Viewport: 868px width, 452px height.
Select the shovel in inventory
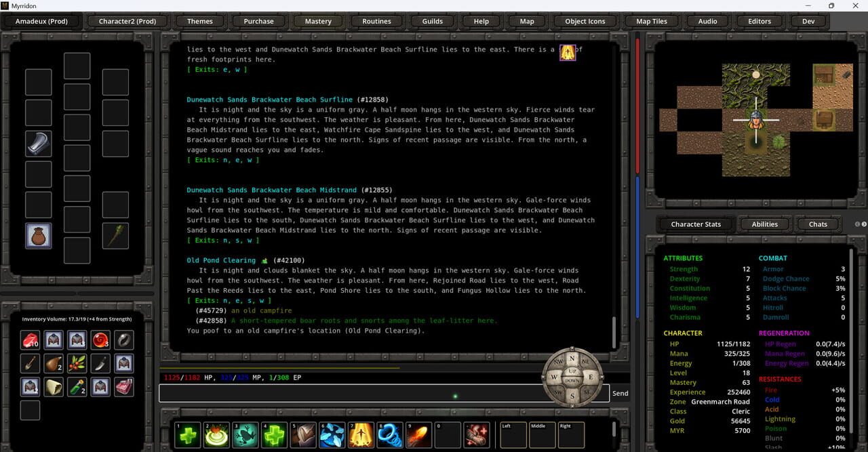(x=30, y=363)
